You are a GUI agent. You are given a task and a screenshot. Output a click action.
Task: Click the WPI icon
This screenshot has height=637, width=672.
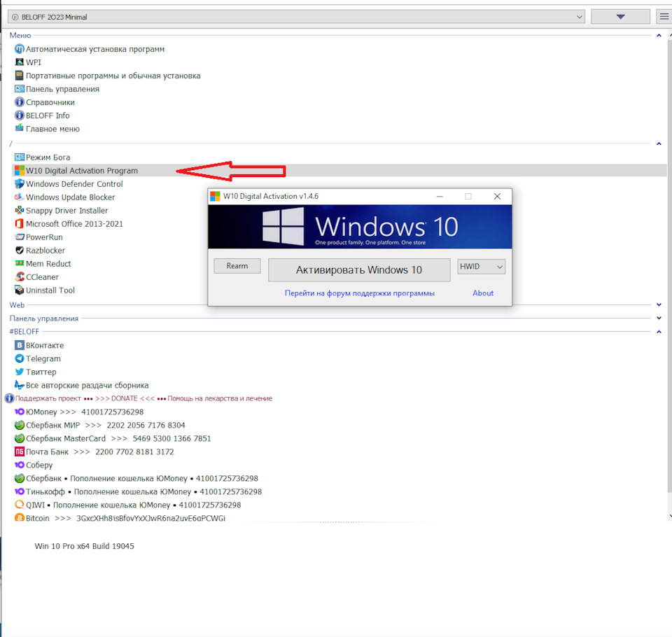[x=20, y=62]
